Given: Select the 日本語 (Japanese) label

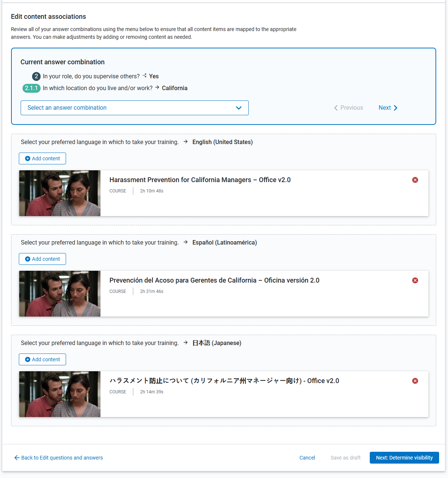Looking at the screenshot, I should pos(217,343).
